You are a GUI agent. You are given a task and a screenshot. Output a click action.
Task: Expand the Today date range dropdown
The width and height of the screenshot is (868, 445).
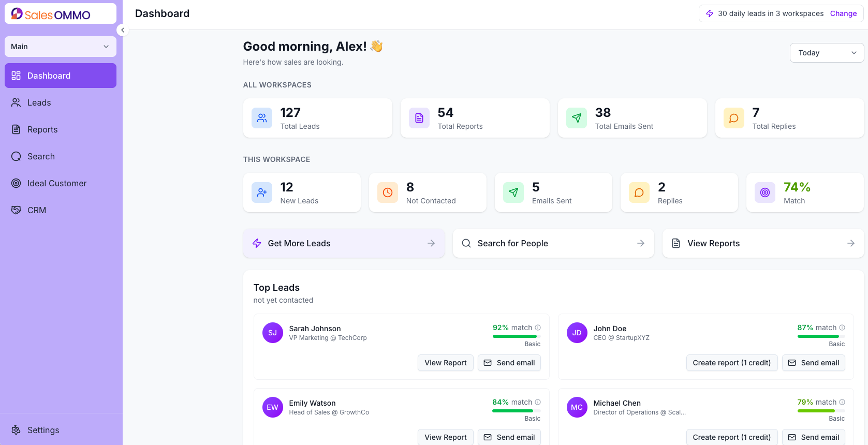pos(827,53)
